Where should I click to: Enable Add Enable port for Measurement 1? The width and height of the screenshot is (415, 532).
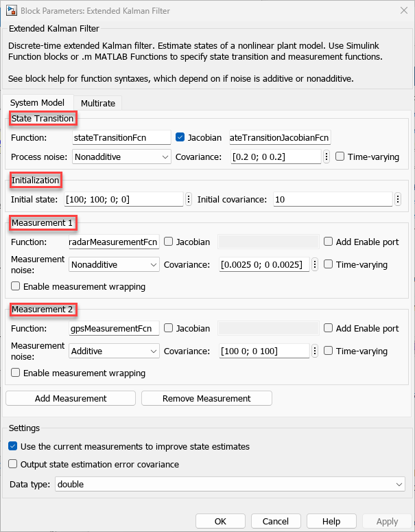tap(329, 242)
